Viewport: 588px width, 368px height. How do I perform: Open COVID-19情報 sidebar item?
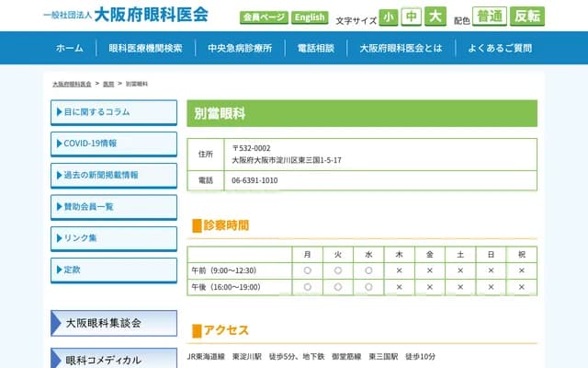(x=114, y=144)
